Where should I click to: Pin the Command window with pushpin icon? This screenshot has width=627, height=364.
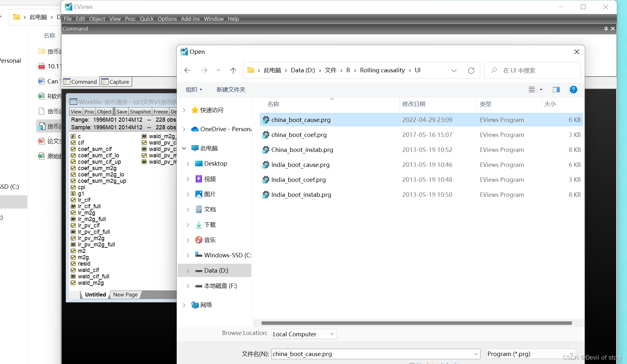[606, 29]
